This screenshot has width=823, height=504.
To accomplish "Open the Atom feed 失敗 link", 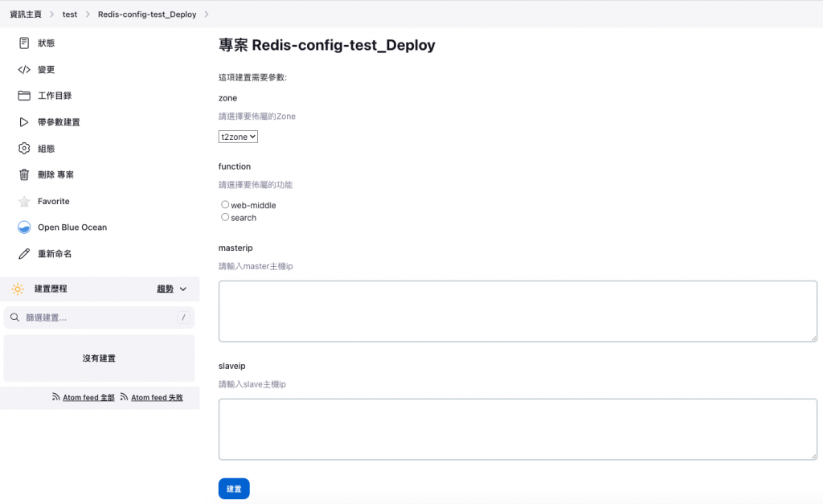I will pos(157,397).
